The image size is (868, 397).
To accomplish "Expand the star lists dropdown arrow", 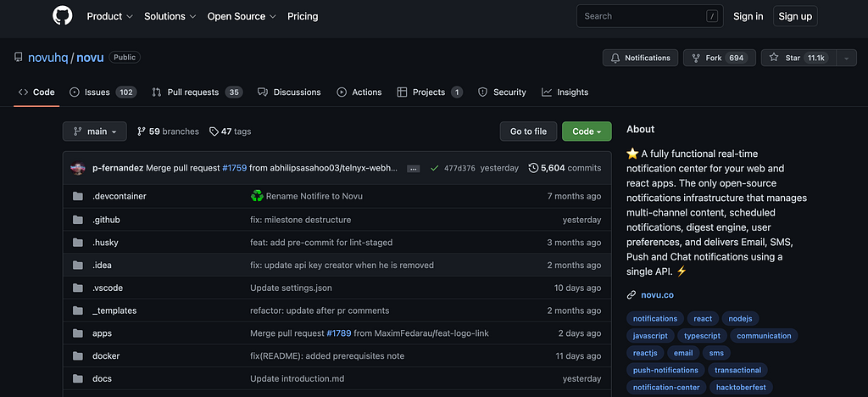I will (x=845, y=58).
